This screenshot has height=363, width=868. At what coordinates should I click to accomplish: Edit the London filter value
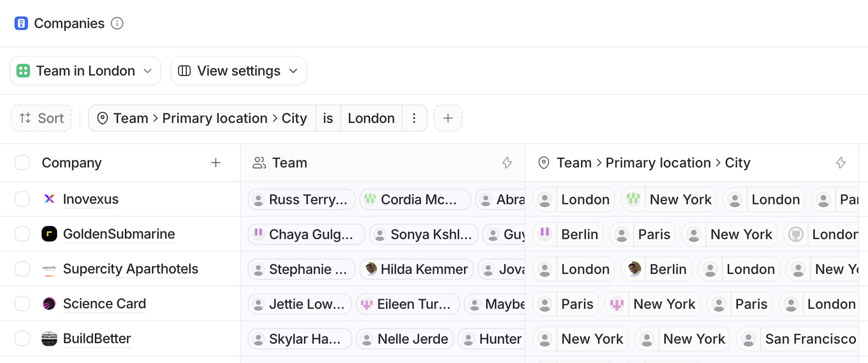[x=371, y=118]
